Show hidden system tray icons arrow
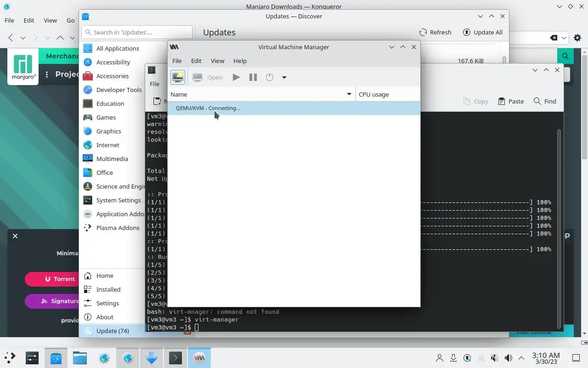 521,358
